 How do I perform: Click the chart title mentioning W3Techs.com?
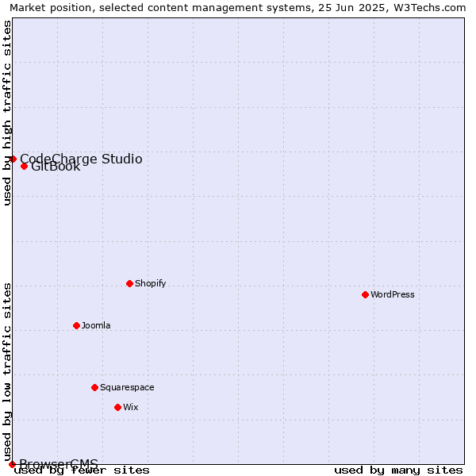tap(238, 8)
